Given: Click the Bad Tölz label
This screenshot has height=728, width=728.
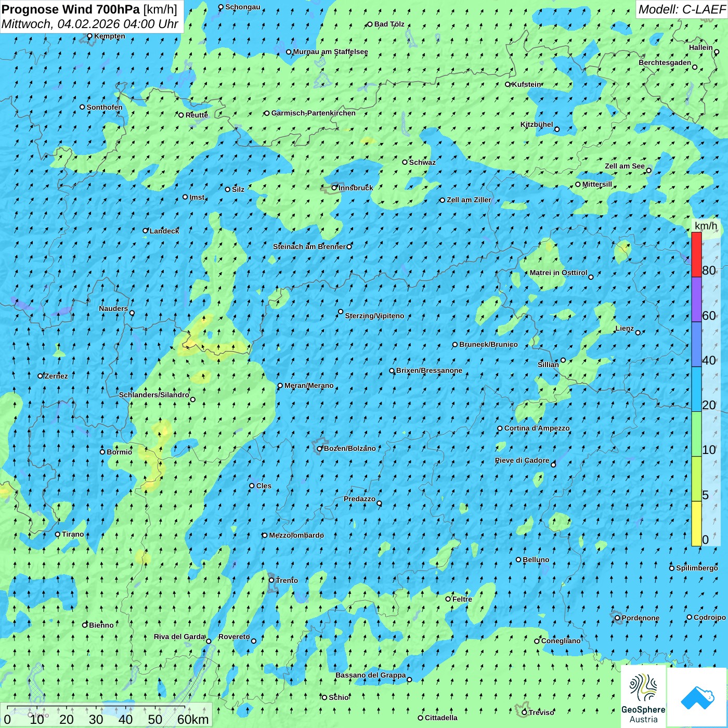Looking at the screenshot, I should (389, 24).
